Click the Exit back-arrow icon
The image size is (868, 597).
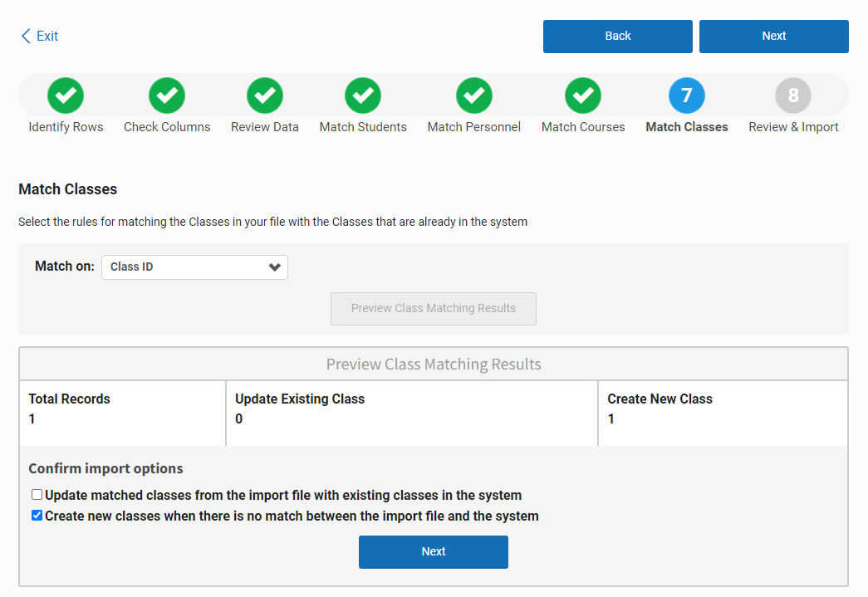coord(26,36)
